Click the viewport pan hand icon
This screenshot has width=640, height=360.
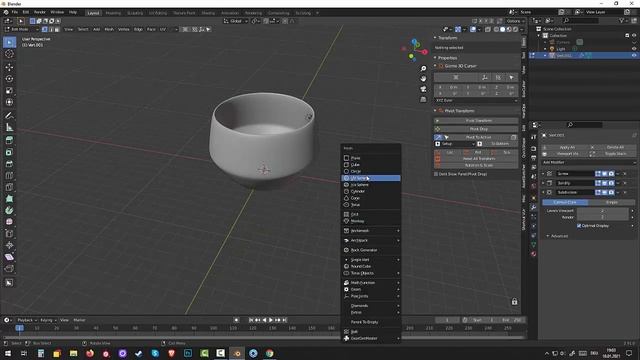pyautogui.click(x=423, y=78)
